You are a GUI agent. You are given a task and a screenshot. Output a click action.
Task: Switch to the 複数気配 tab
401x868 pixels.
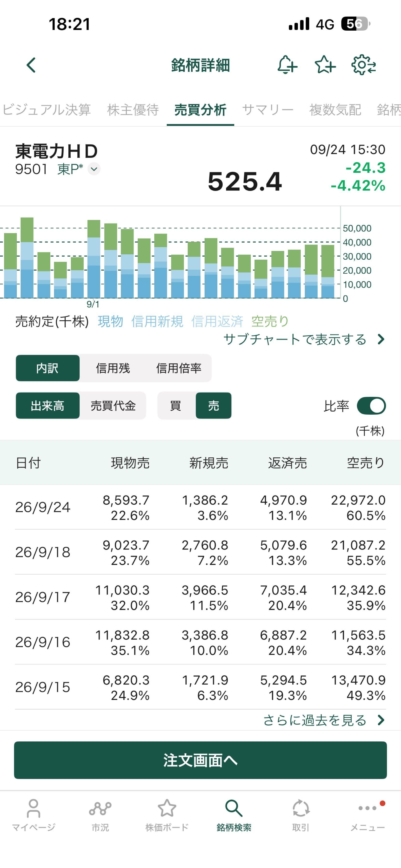tap(335, 109)
